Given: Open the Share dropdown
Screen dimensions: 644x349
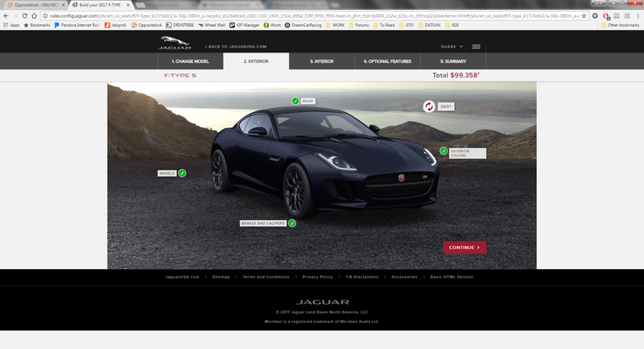Looking at the screenshot, I should pos(452,47).
